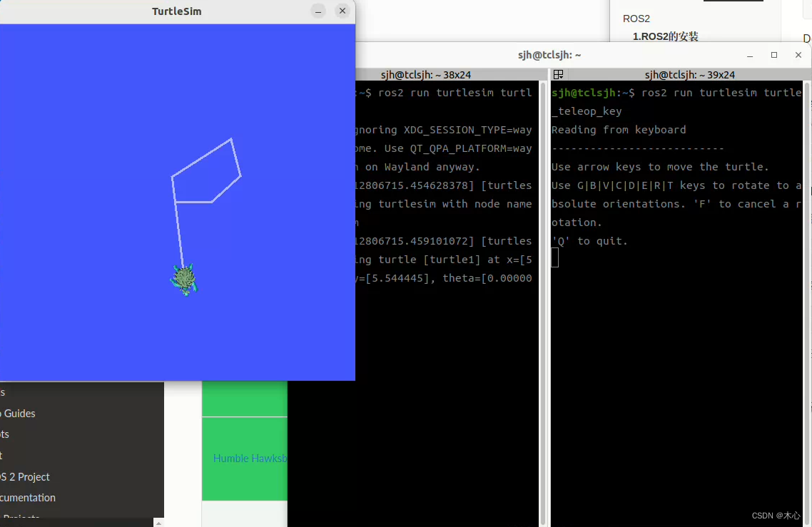The image size is (812, 527).
Task: Click the left terminal pane scrollbar
Action: tap(543, 303)
